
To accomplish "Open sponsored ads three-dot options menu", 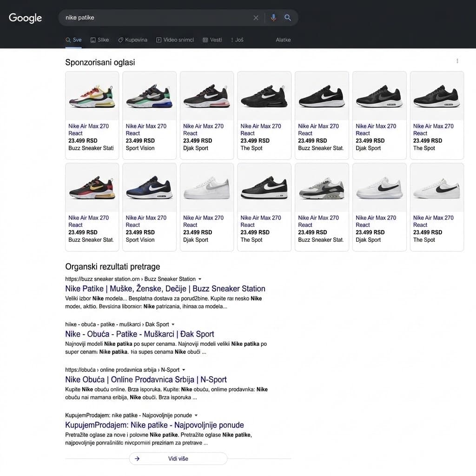I will click(457, 61).
